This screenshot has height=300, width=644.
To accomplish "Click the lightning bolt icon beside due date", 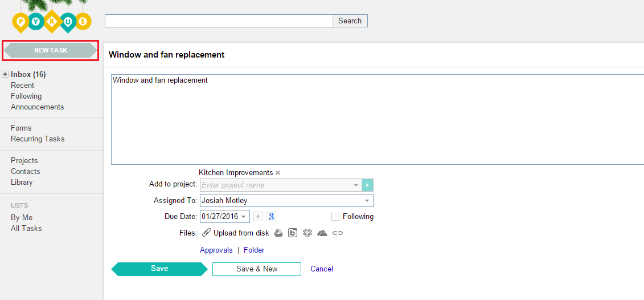I will [x=257, y=217].
